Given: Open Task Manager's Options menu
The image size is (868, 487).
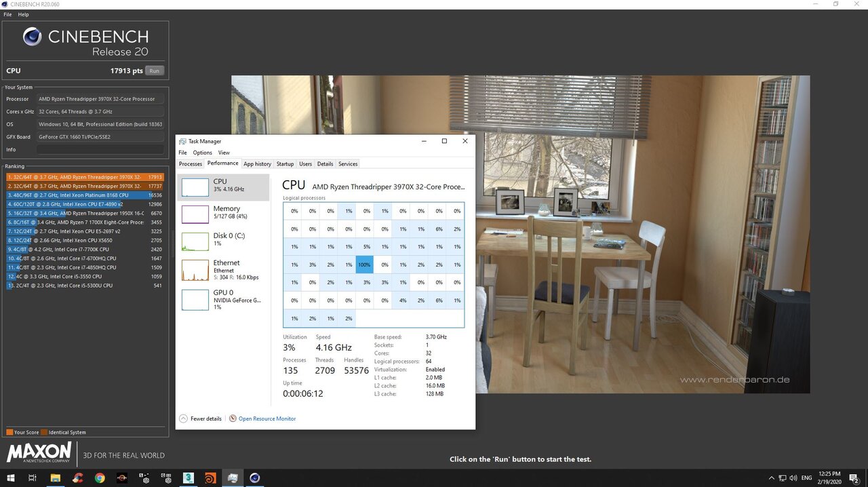Looking at the screenshot, I should (x=202, y=153).
